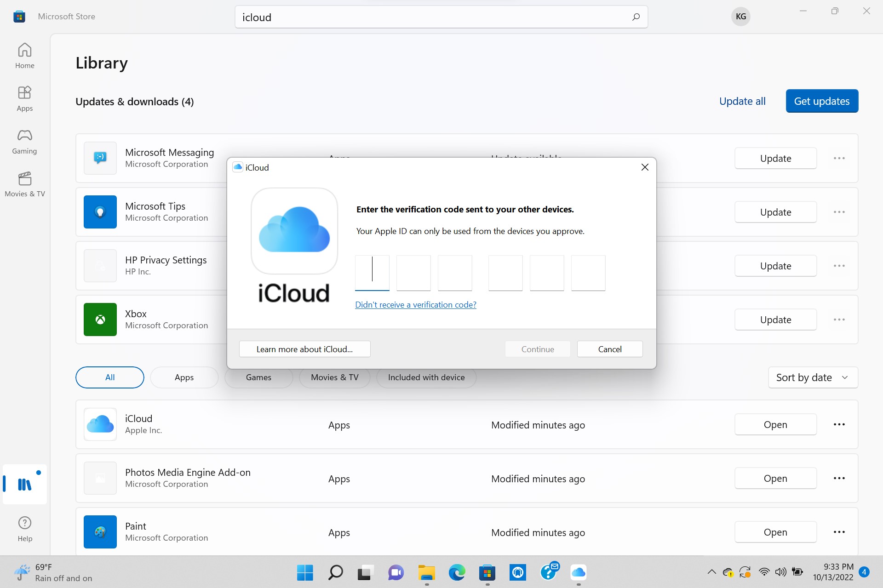Switch to iCloud app on taskbar
This screenshot has height=588, width=883.
(578, 572)
